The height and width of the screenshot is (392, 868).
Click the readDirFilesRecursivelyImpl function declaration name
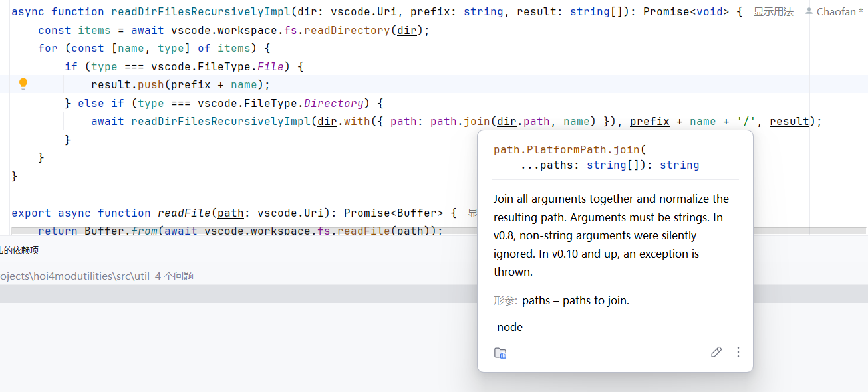(201, 11)
